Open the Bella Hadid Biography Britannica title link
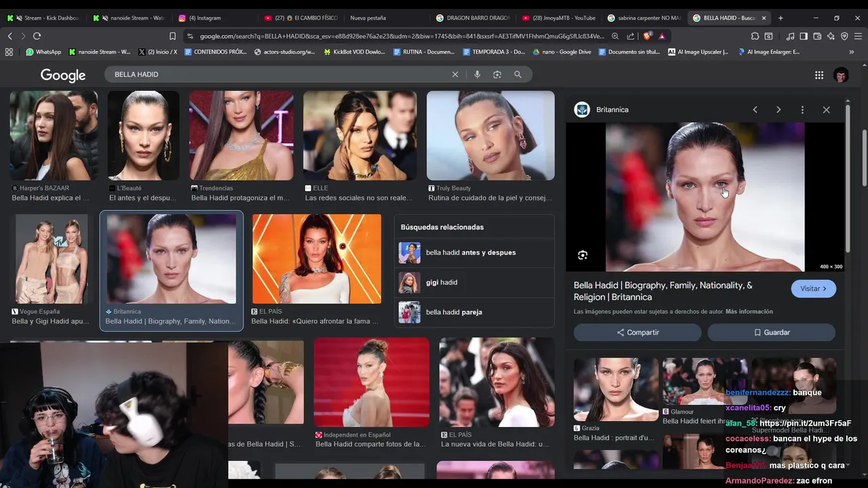 coord(663,291)
